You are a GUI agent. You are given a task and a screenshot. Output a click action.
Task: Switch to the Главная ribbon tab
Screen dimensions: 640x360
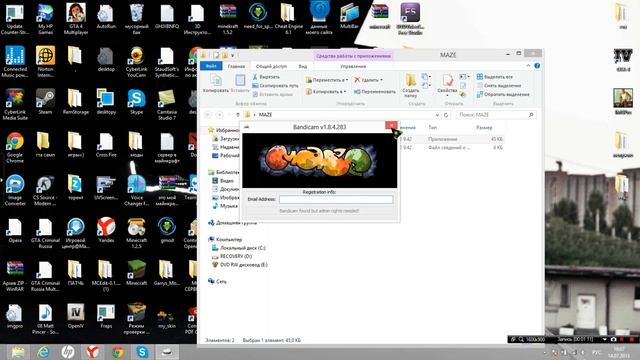tap(236, 66)
